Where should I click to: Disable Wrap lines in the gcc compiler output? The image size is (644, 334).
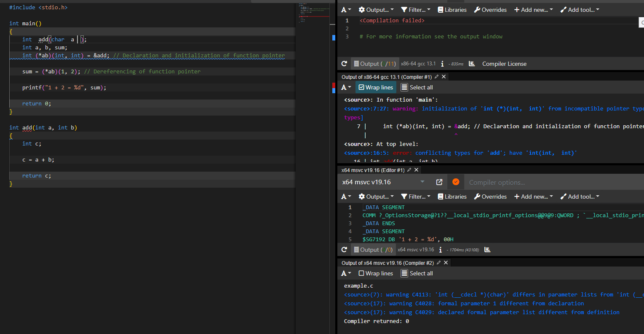pos(375,87)
